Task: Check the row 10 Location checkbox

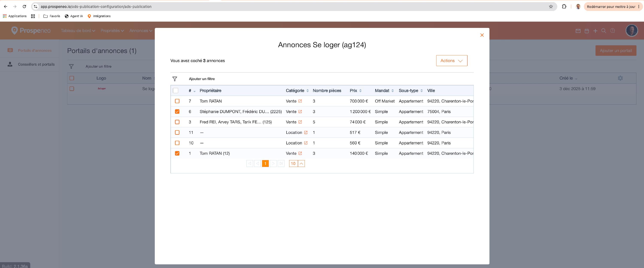Action: tap(177, 143)
